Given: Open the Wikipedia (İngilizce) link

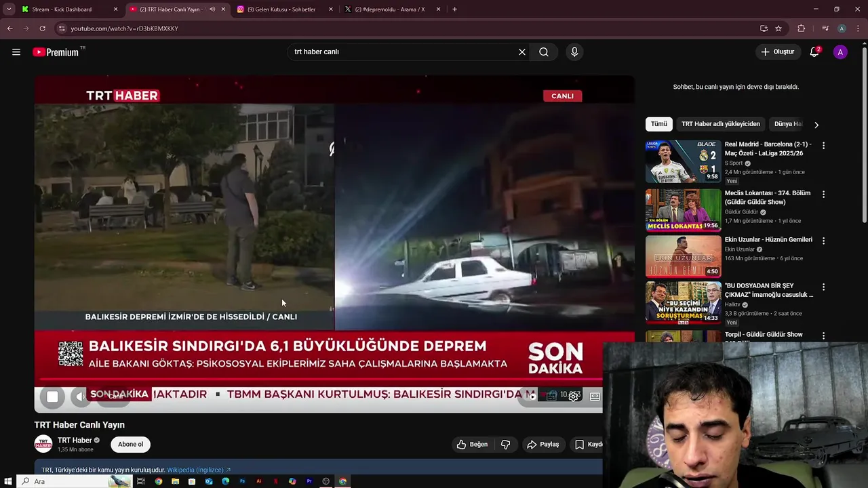Looking at the screenshot, I should coord(199,470).
